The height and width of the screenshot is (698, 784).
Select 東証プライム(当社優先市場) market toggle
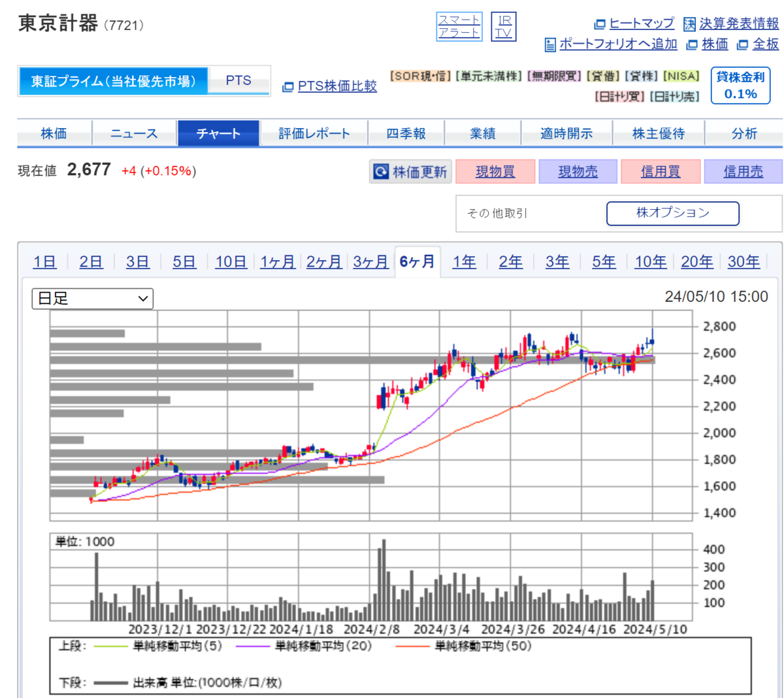point(113,81)
